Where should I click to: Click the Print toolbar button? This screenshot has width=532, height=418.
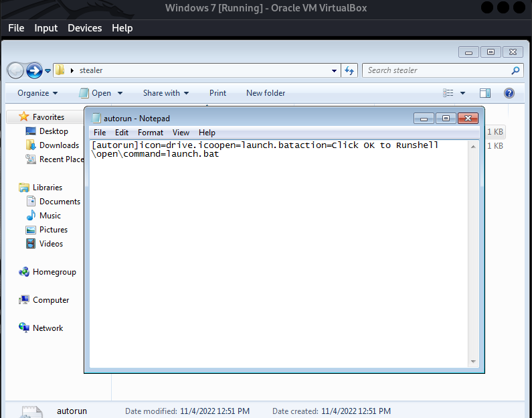pos(217,93)
